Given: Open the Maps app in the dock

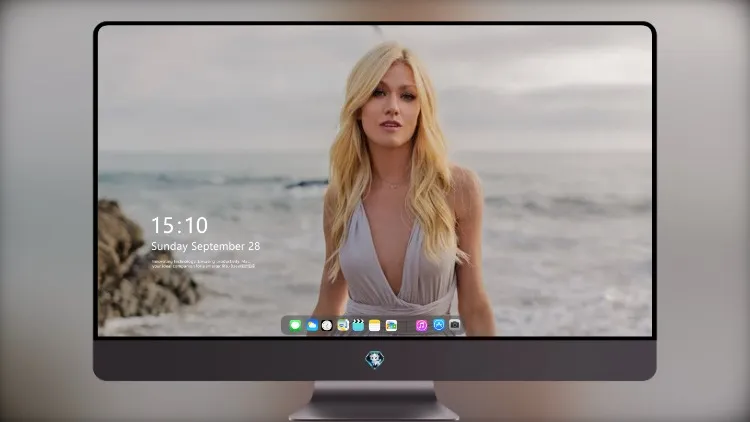Looking at the screenshot, I should pyautogui.click(x=343, y=325).
